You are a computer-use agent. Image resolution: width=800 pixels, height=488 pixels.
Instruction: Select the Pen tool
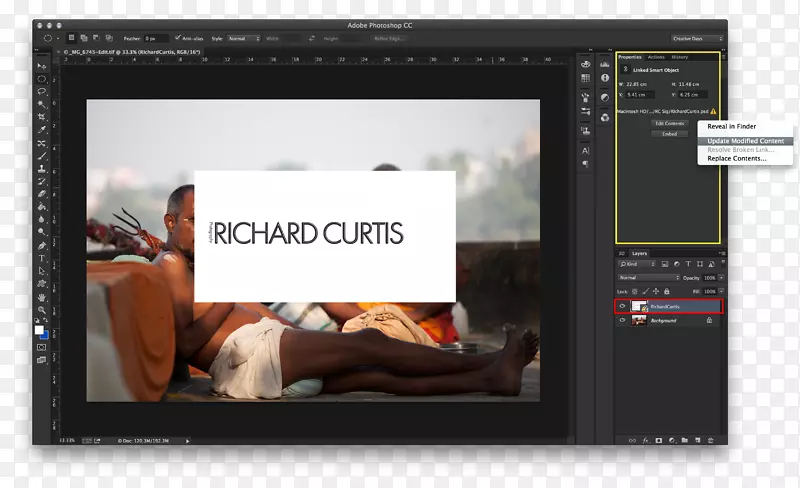(42, 246)
